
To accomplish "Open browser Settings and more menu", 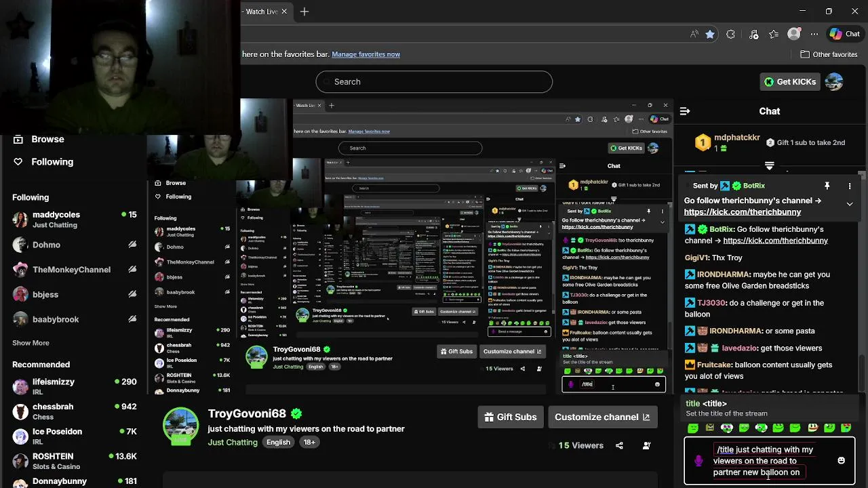I will [814, 34].
